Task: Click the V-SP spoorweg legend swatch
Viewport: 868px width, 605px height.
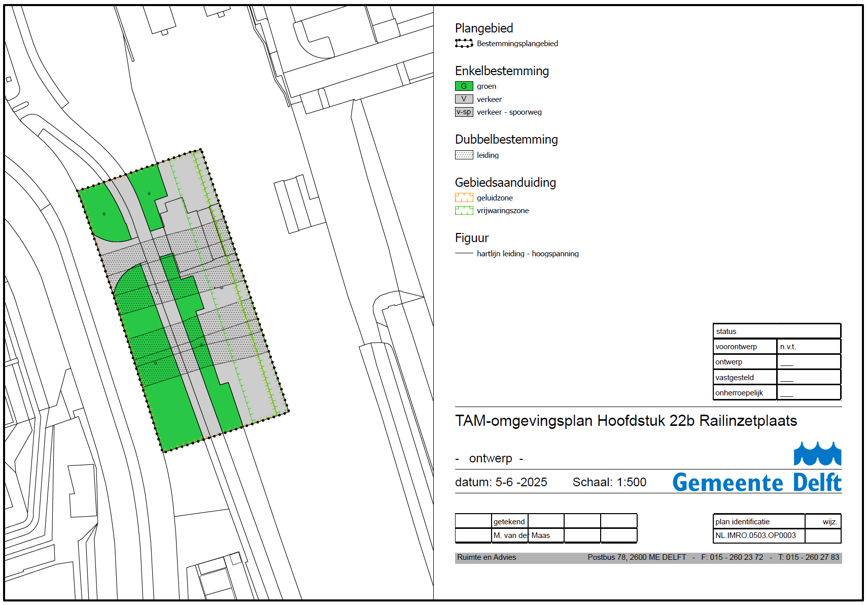Action: [464, 112]
